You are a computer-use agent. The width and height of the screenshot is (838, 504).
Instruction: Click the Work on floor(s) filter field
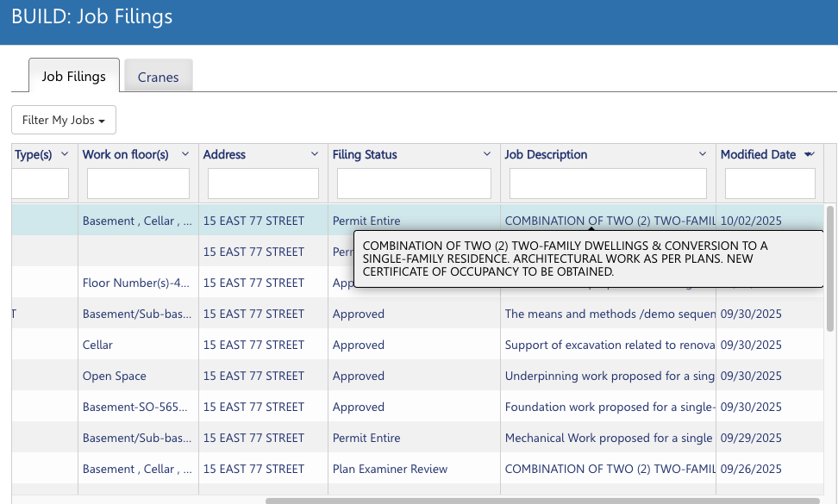pos(138,184)
